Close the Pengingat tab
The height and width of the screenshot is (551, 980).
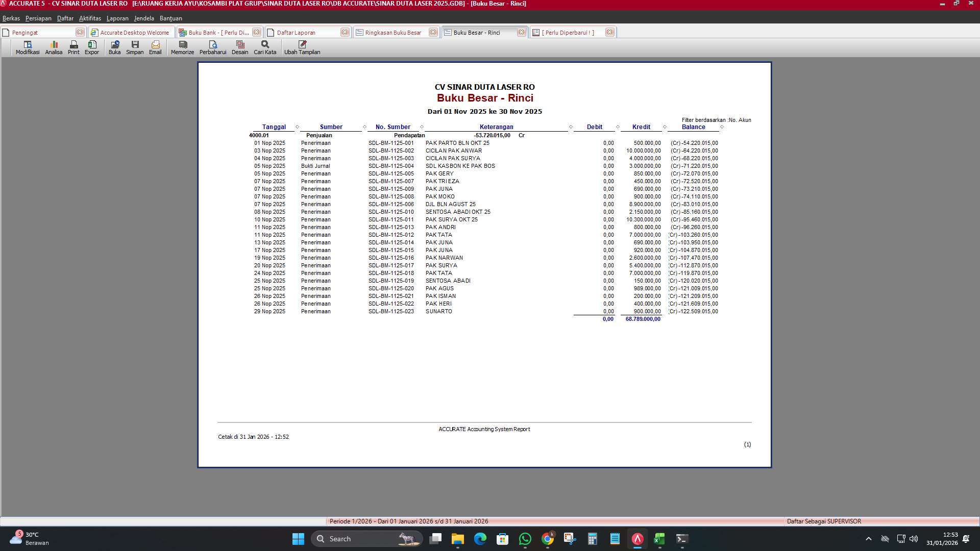click(80, 32)
